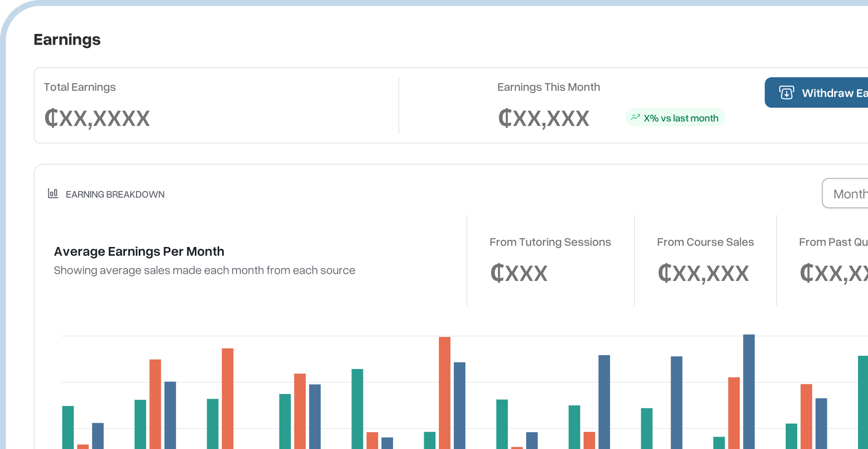
Task: Click the From Past Qu... column heading
Action: click(833, 242)
